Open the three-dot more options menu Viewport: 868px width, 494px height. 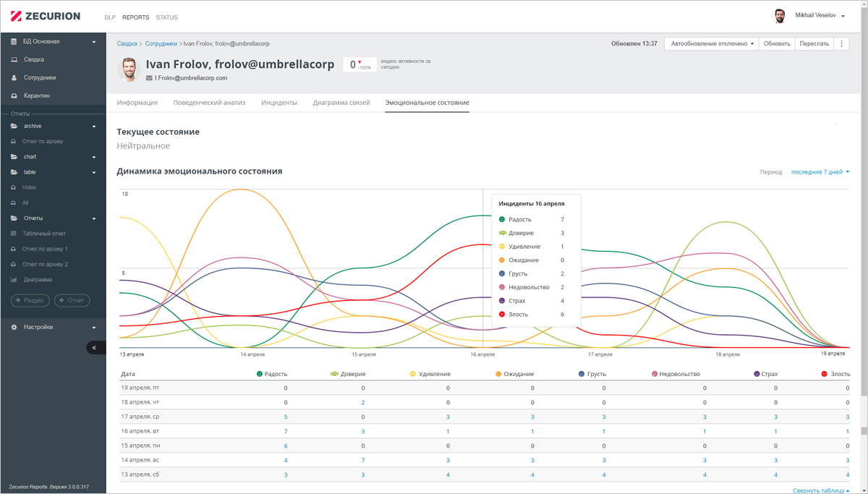click(841, 43)
